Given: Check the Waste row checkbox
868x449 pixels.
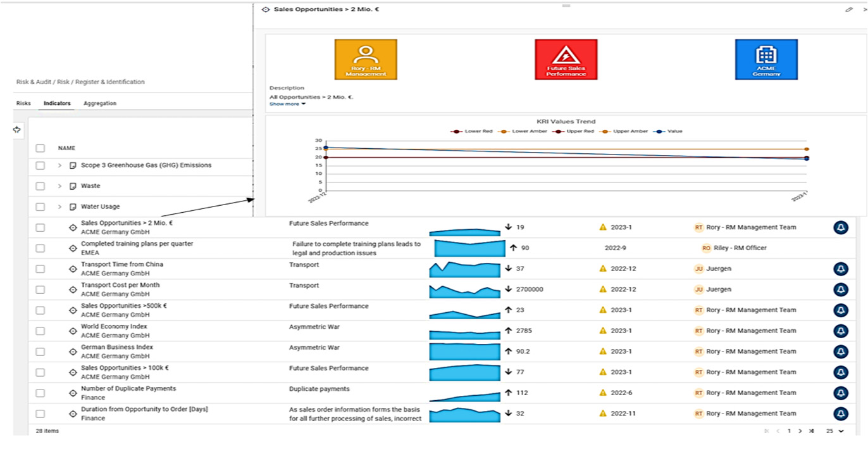Looking at the screenshot, I should click(40, 186).
